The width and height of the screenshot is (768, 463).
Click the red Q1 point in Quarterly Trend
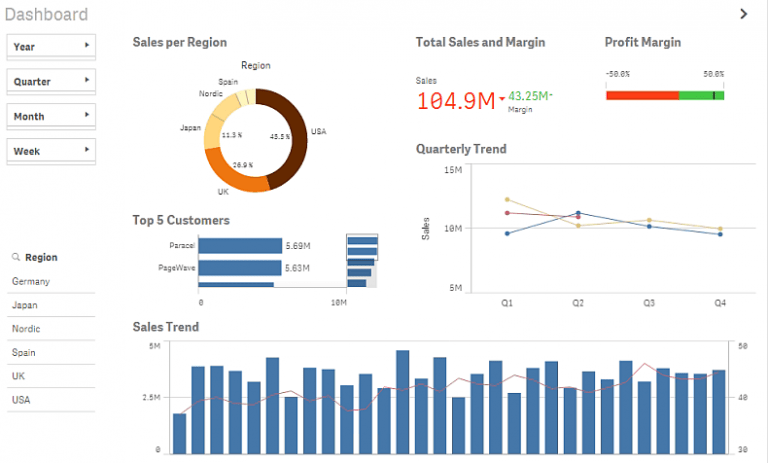(507, 213)
